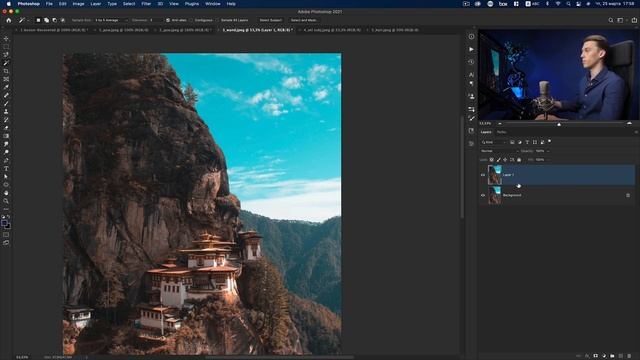Click the Layer 1 thumbnail
Screen dimensions: 640x360
(x=495, y=175)
